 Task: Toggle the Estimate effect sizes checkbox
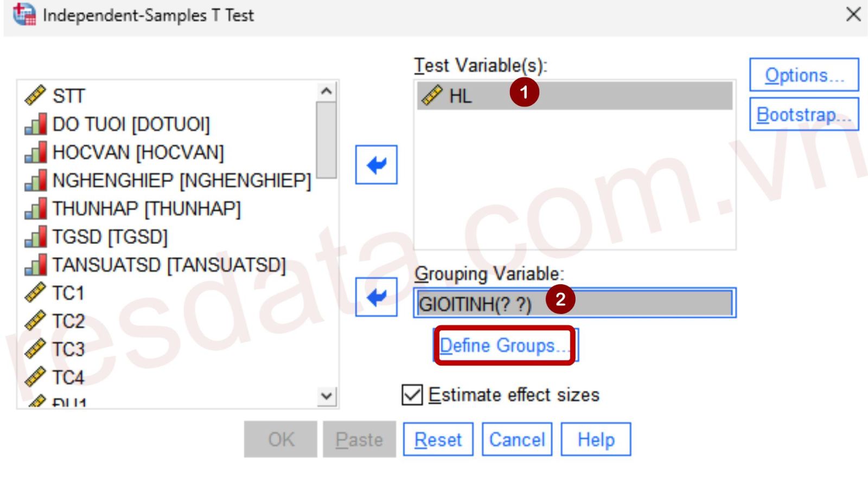(412, 395)
